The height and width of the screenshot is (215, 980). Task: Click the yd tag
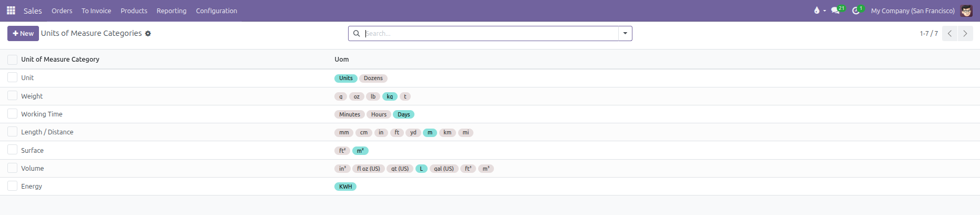point(413,132)
